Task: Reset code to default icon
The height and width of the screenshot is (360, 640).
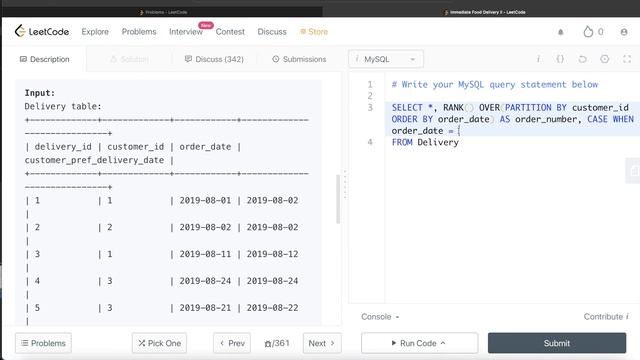Action: point(582,59)
